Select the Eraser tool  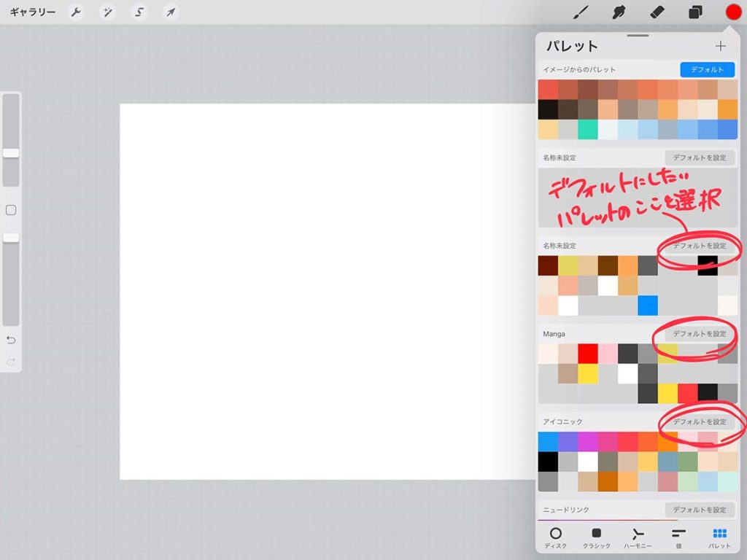tap(657, 12)
